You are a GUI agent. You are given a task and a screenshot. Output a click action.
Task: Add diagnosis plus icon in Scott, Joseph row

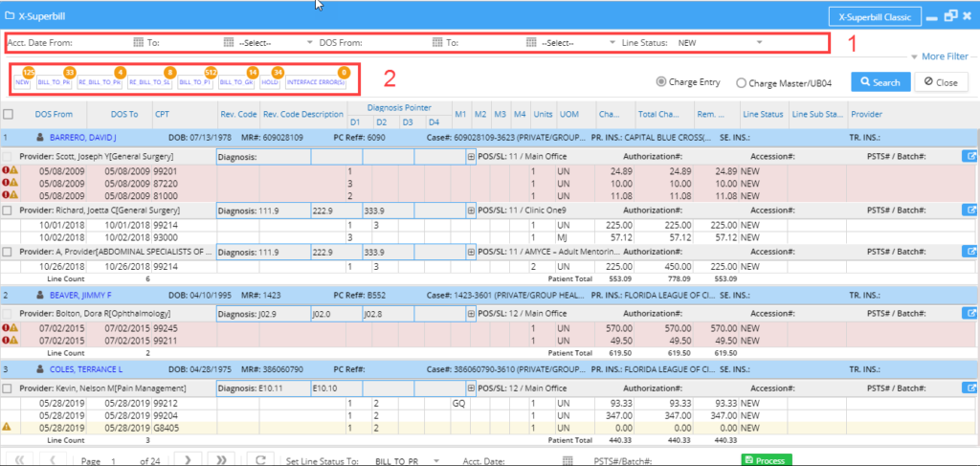[471, 158]
